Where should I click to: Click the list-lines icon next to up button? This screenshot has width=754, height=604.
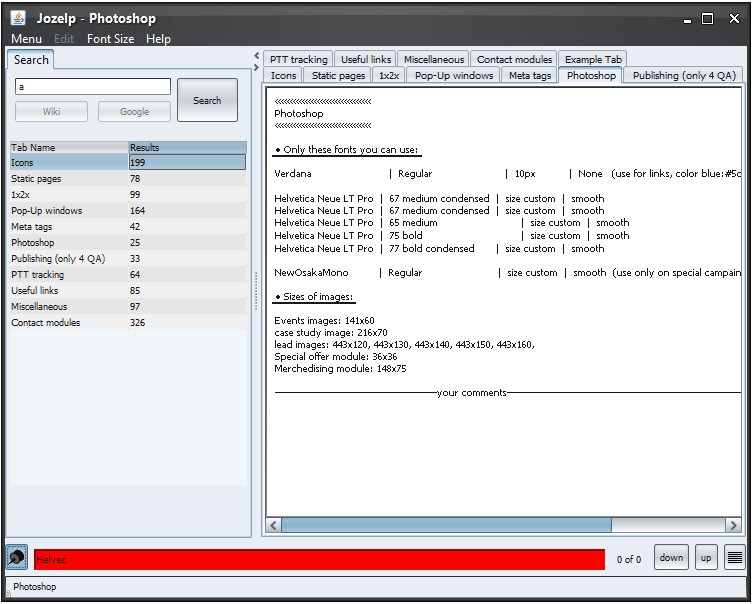[735, 558]
